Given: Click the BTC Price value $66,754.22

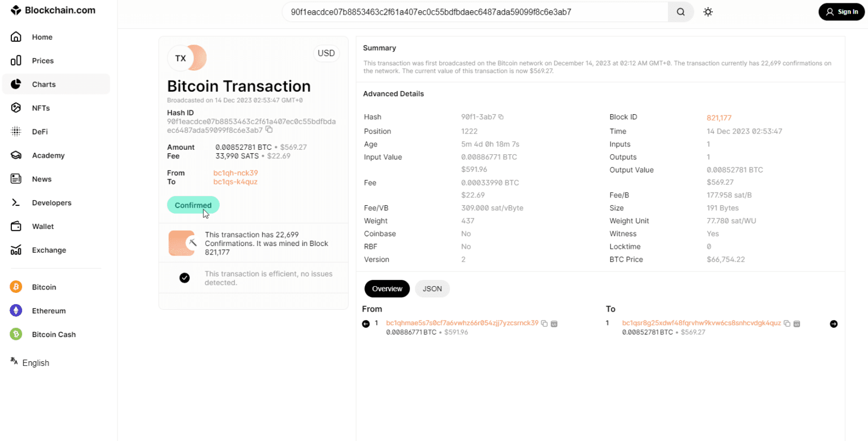Looking at the screenshot, I should point(726,260).
